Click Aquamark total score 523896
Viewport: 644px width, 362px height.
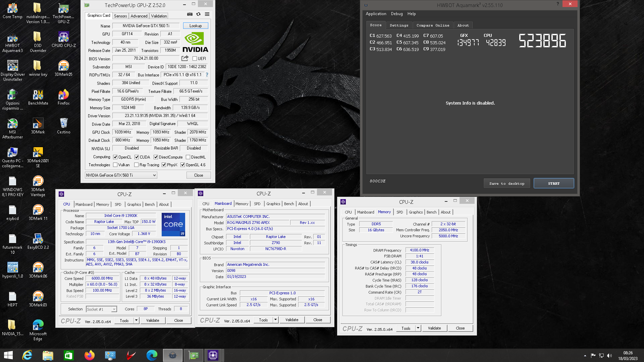(542, 41)
